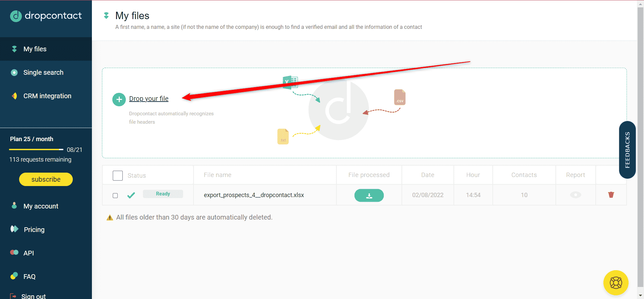Click the green plus upload icon

click(119, 99)
